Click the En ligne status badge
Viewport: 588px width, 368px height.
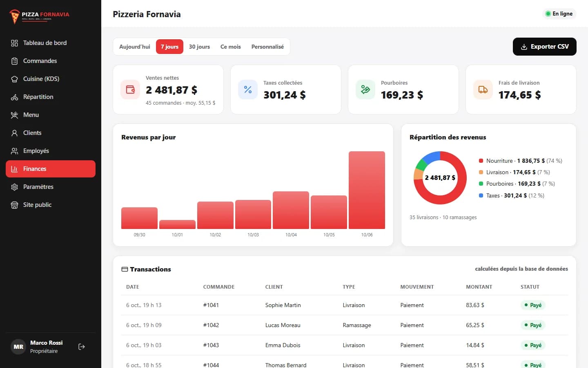pos(559,14)
